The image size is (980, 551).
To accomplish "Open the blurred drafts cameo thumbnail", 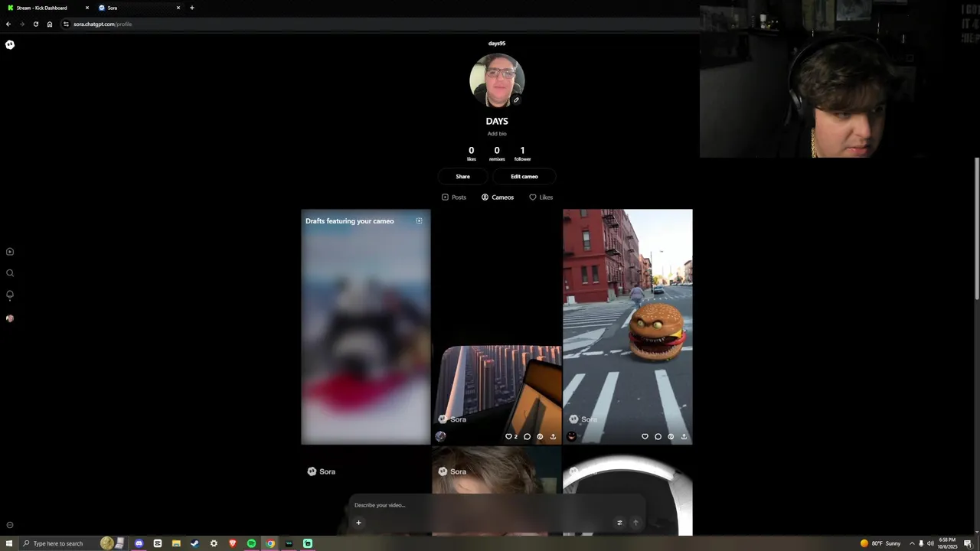I will [366, 327].
